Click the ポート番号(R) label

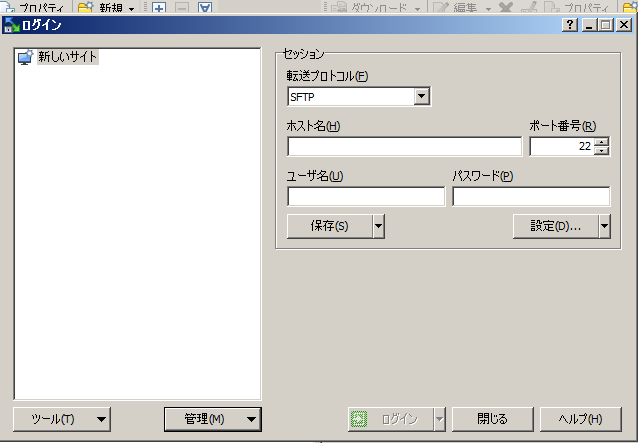click(563, 126)
